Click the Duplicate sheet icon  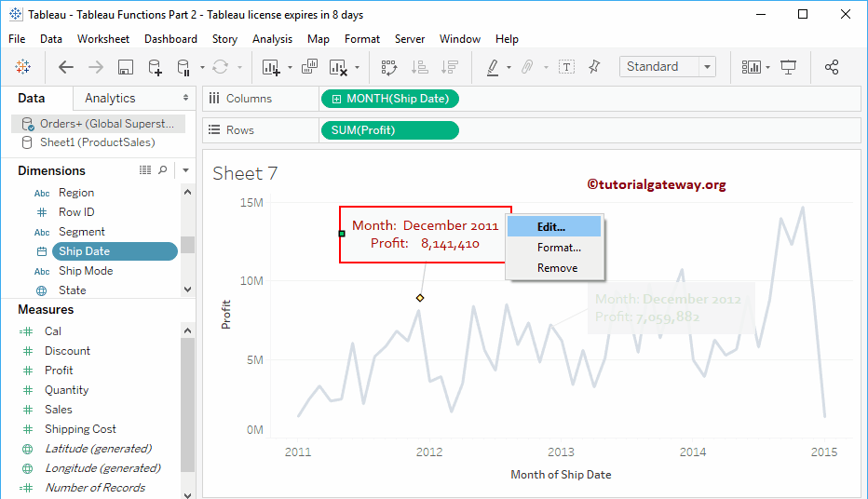pos(309,67)
